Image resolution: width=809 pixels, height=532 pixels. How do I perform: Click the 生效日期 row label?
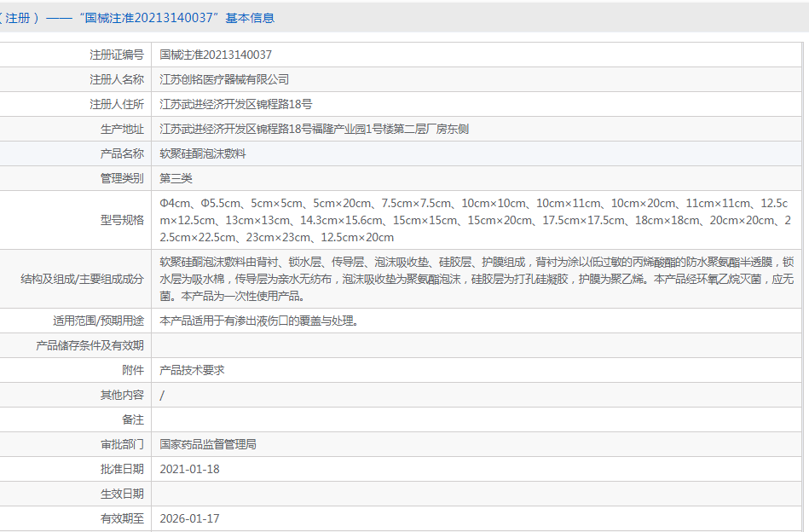[x=122, y=494]
